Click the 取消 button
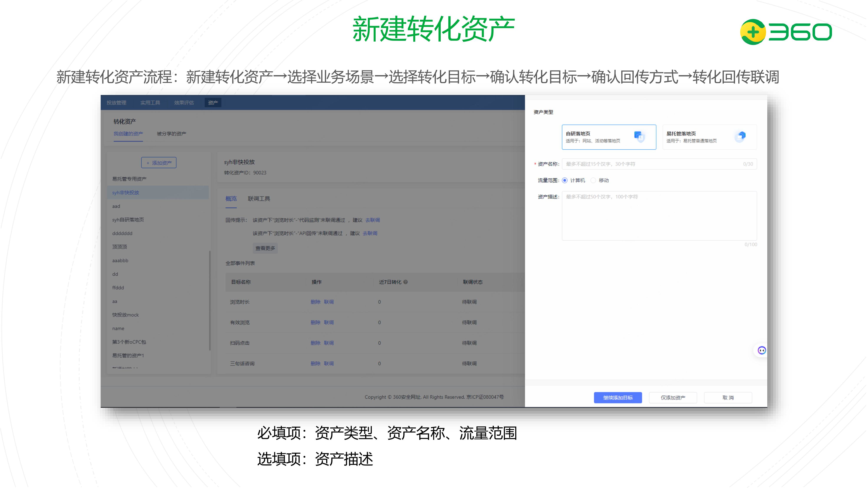The width and height of the screenshot is (868, 488). tap(728, 398)
